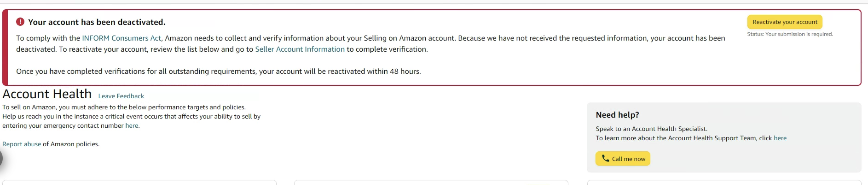Open the Leave Feedback link
The image size is (868, 185).
click(121, 96)
